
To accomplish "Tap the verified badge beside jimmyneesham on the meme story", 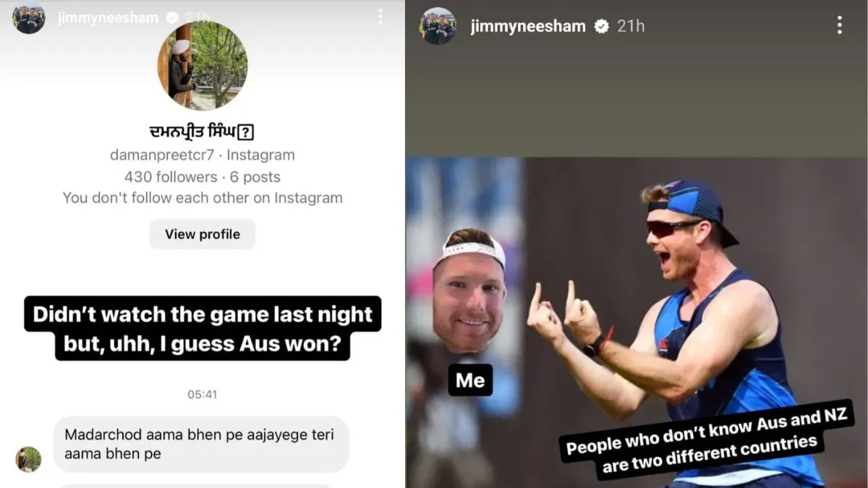I will 601,26.
